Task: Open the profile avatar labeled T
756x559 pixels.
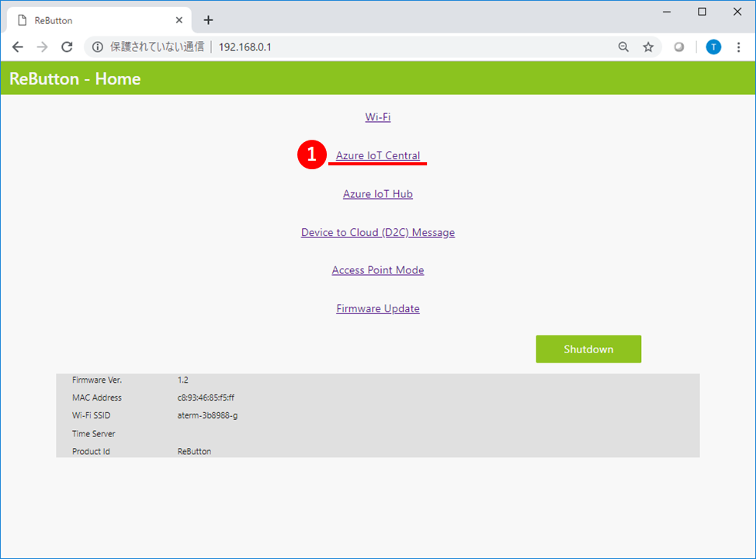Action: click(x=713, y=47)
